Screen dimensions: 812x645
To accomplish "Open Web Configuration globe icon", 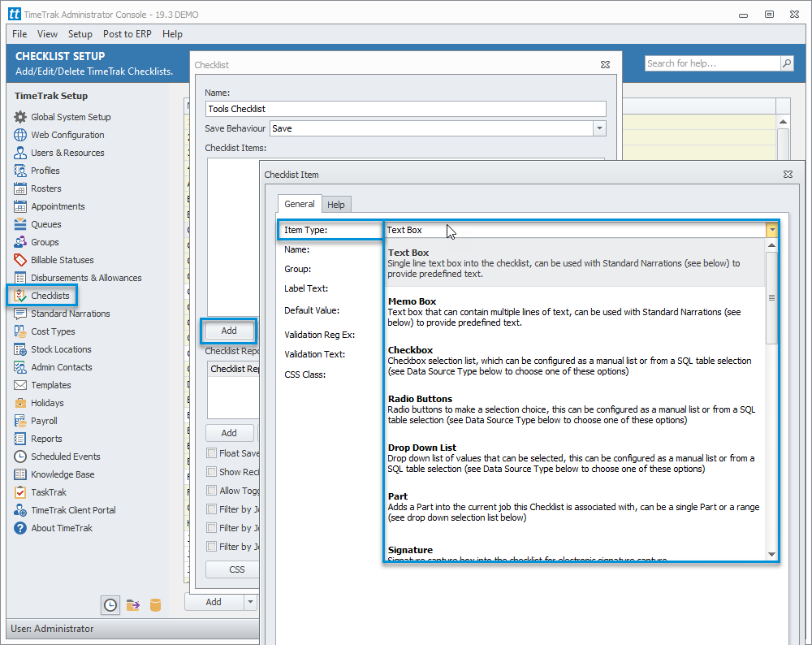I will coord(20,135).
